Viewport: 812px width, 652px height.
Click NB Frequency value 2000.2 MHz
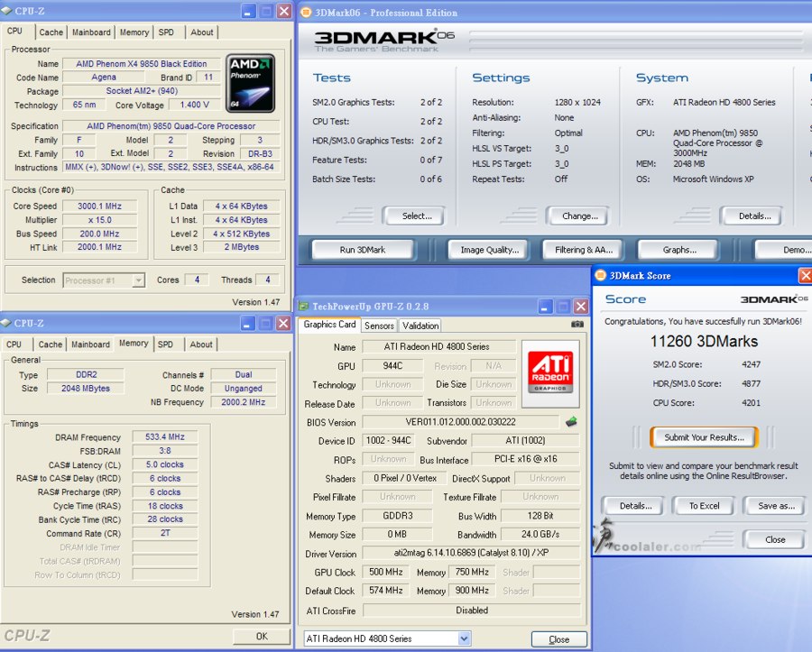pos(243,402)
